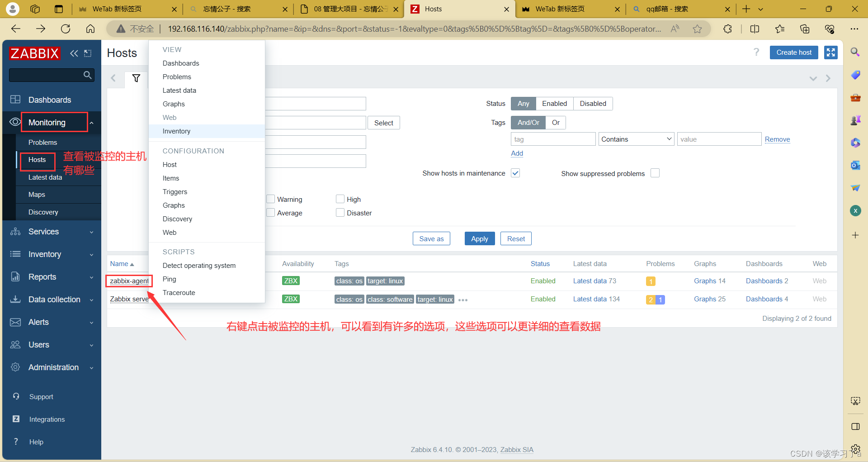Open the Contains tag operator dropdown
Screen dimensions: 868x462
[636, 139]
